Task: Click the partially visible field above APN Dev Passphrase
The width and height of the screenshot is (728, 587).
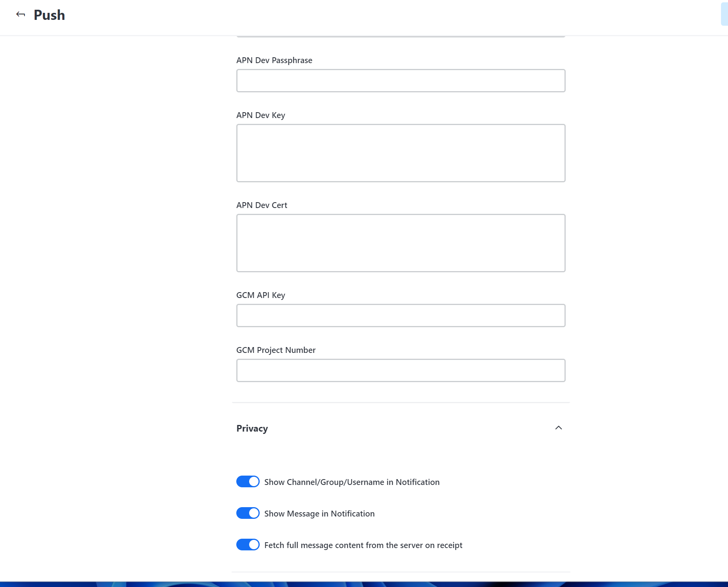Action: [x=401, y=34]
